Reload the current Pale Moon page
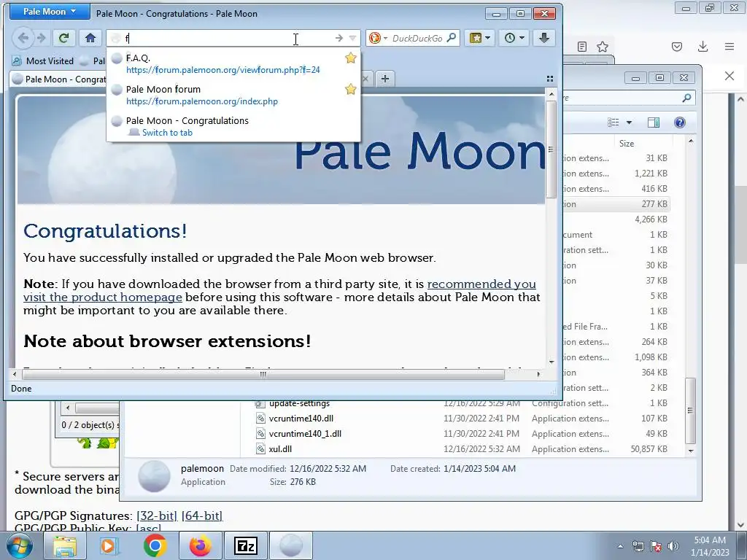Viewport: 747px width, 560px height. pyautogui.click(x=63, y=38)
